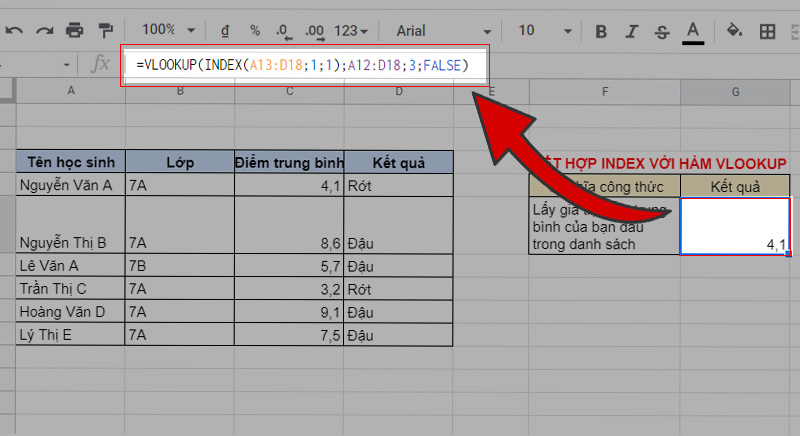The height and width of the screenshot is (436, 800).
Task: Expand the Arial font dropdown
Action: pos(439,31)
